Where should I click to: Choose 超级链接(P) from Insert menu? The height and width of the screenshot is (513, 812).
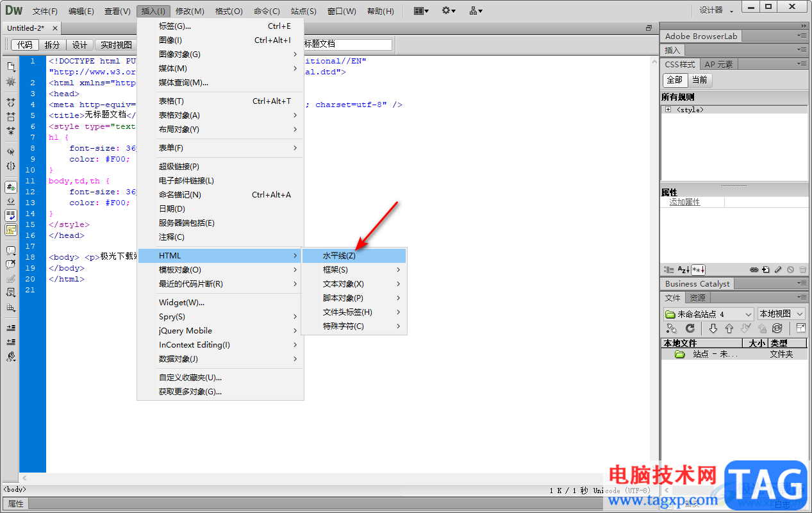click(x=220, y=167)
